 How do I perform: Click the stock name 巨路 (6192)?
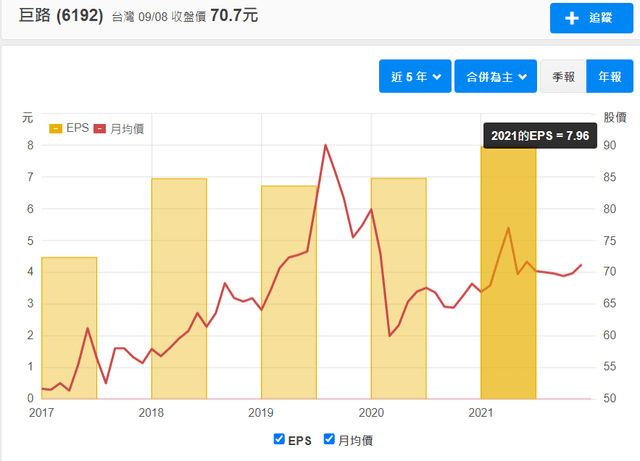61,16
